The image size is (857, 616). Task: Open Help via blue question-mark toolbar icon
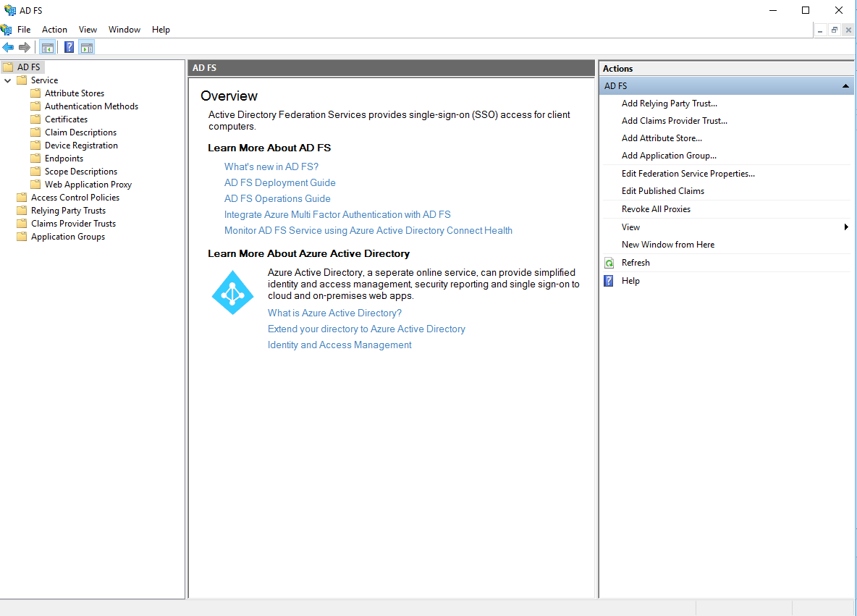click(69, 48)
